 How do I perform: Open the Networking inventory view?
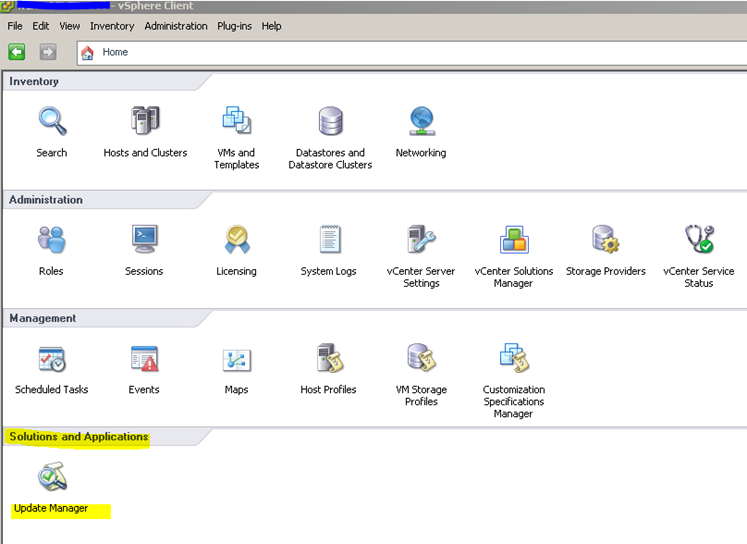(x=422, y=121)
